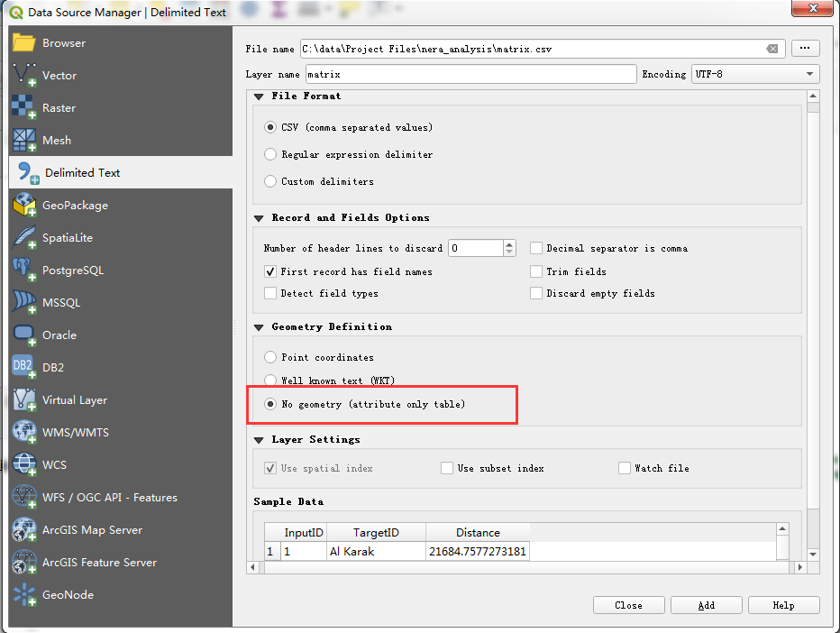Click the Layer name input field
Screen dimensions: 840x633
pyautogui.click(x=470, y=74)
